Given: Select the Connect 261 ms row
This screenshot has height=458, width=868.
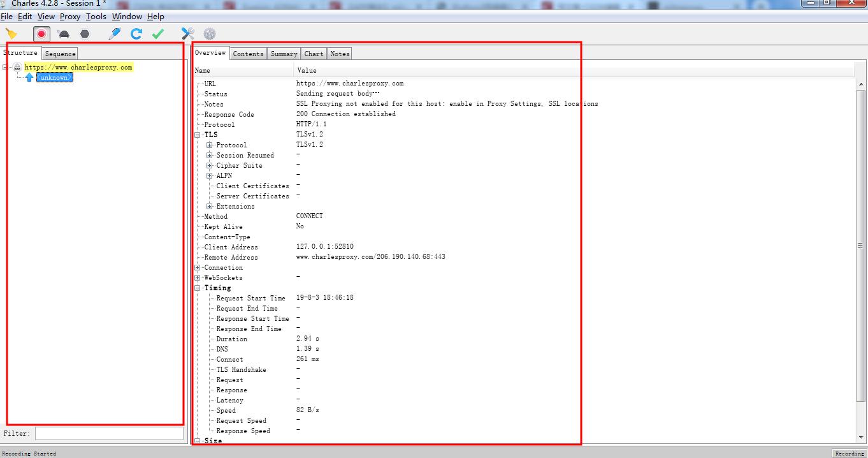Looking at the screenshot, I should pyautogui.click(x=523, y=359).
